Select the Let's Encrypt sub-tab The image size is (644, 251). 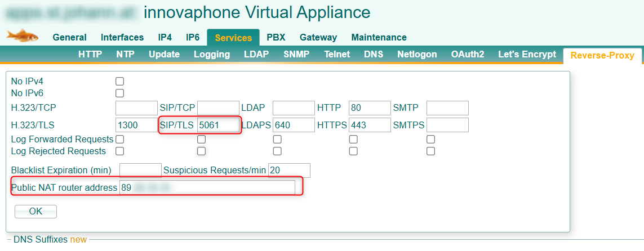[x=527, y=55]
